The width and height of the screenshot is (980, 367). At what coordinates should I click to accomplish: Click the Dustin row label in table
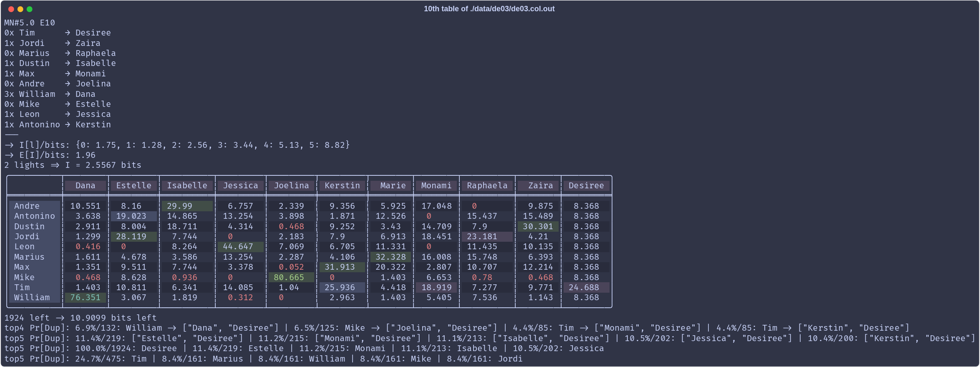(35, 226)
